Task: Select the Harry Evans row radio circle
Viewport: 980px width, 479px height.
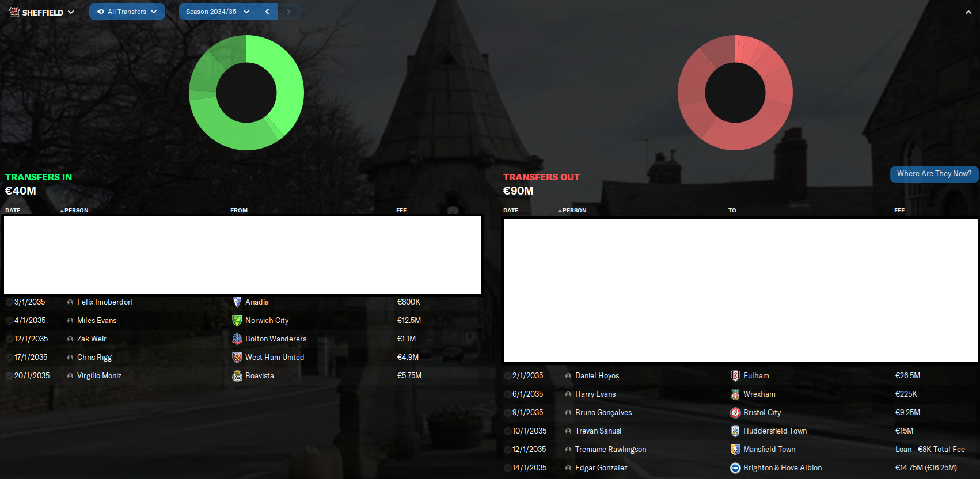Action: [507, 394]
